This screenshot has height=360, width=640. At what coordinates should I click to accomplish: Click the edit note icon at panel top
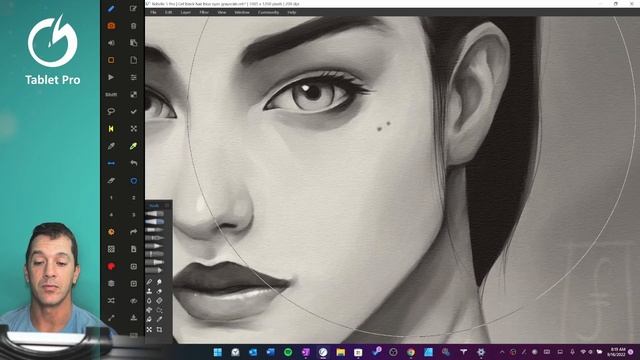(133, 9)
